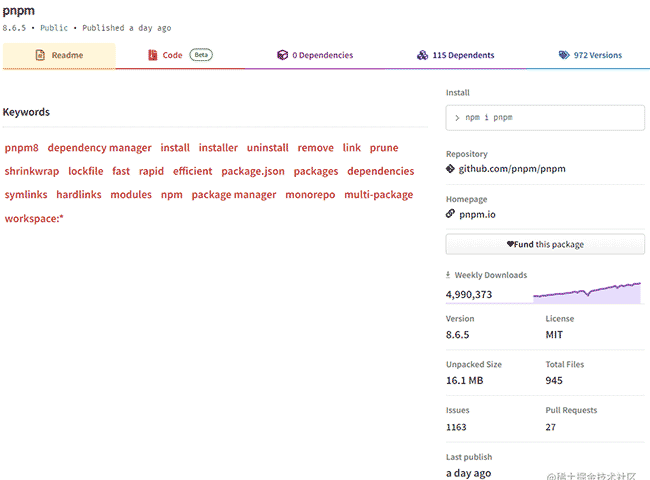This screenshot has height=480, width=650.
Task: Select the 4,990,373 downloads number
Action: 469,294
